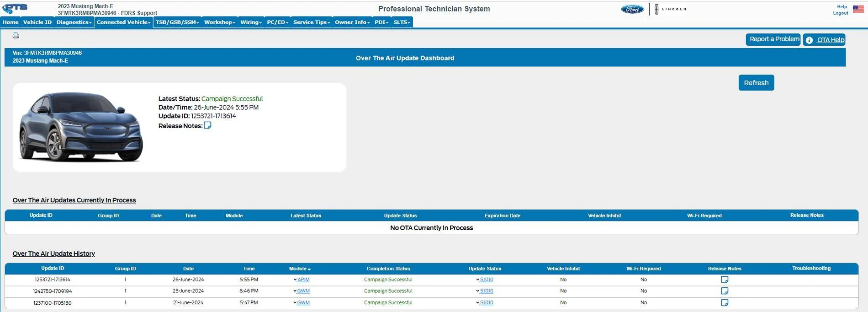868x312 pixels.
Task: Click Over The Air Update History heading
Action: 54,253
